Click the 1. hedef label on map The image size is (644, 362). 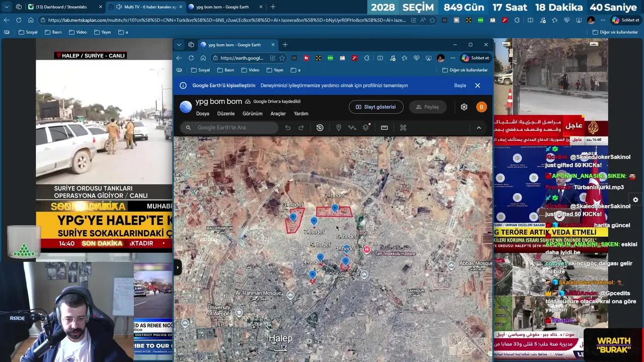point(346,249)
